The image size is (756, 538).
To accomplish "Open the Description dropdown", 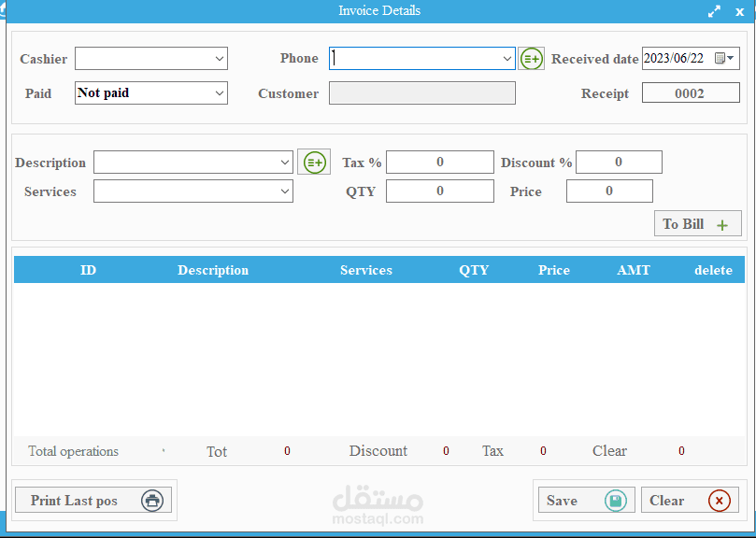I will 284,163.
